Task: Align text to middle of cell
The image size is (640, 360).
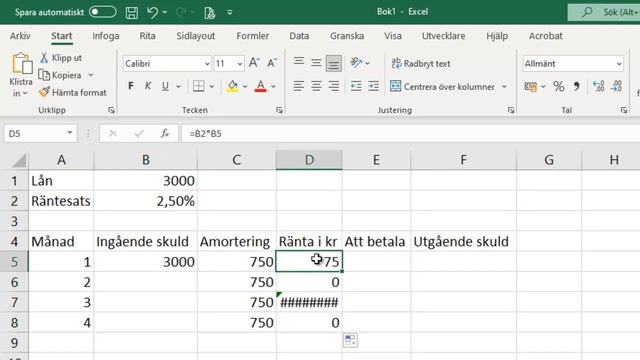Action: [x=316, y=63]
